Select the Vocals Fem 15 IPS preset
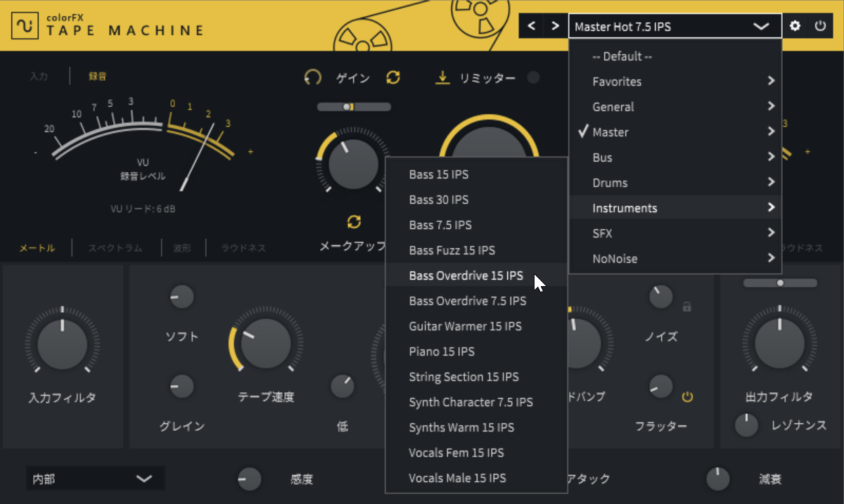 (x=476, y=453)
